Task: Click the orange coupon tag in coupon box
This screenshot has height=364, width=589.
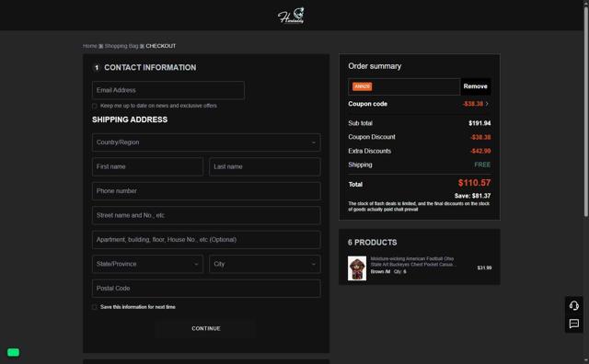Action: click(362, 86)
